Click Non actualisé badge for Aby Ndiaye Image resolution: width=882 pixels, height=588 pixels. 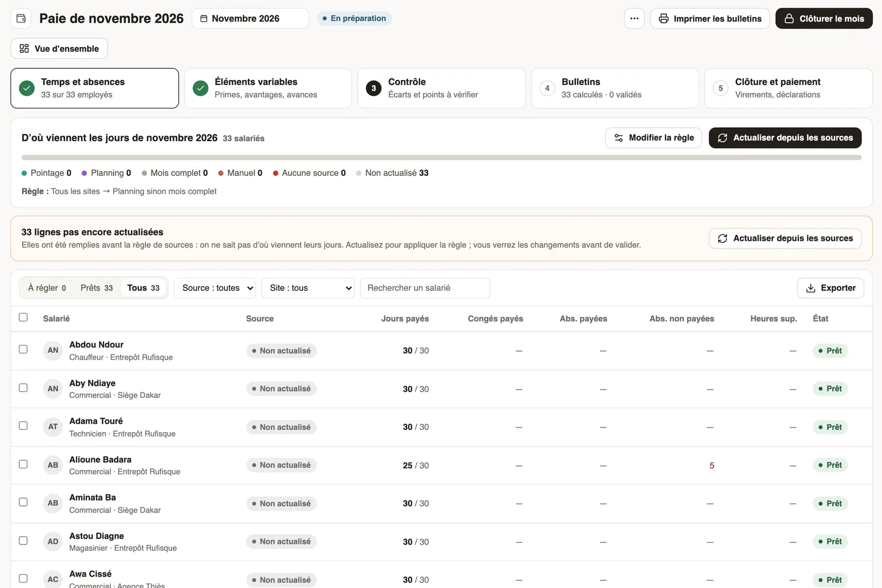(x=282, y=389)
